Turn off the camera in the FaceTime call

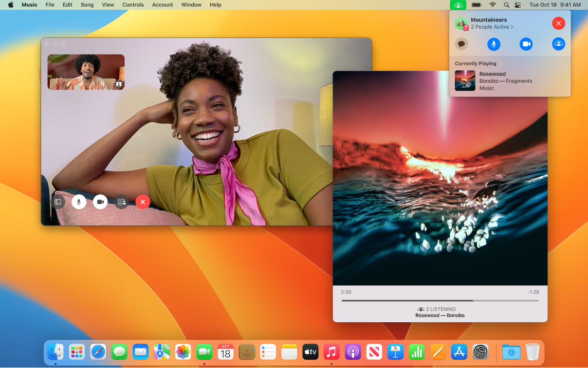(x=100, y=202)
